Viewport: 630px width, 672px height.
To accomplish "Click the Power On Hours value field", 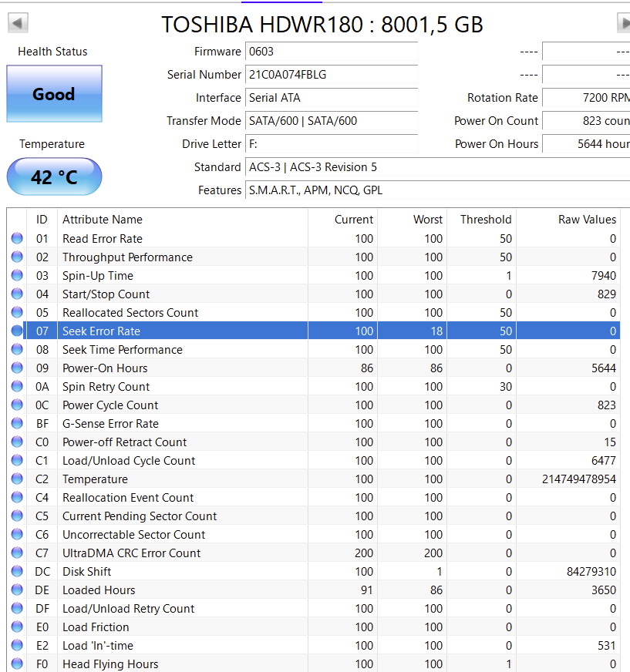I will (586, 144).
